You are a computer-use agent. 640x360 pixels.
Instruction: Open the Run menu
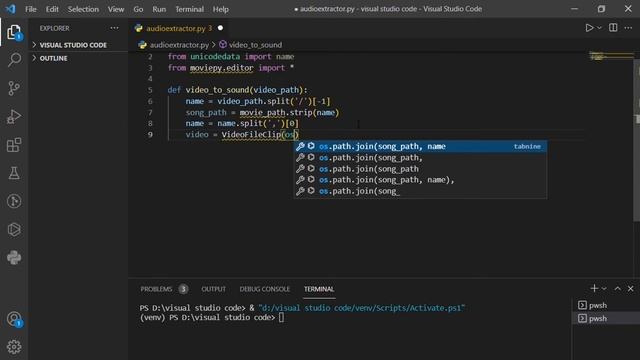159,9
